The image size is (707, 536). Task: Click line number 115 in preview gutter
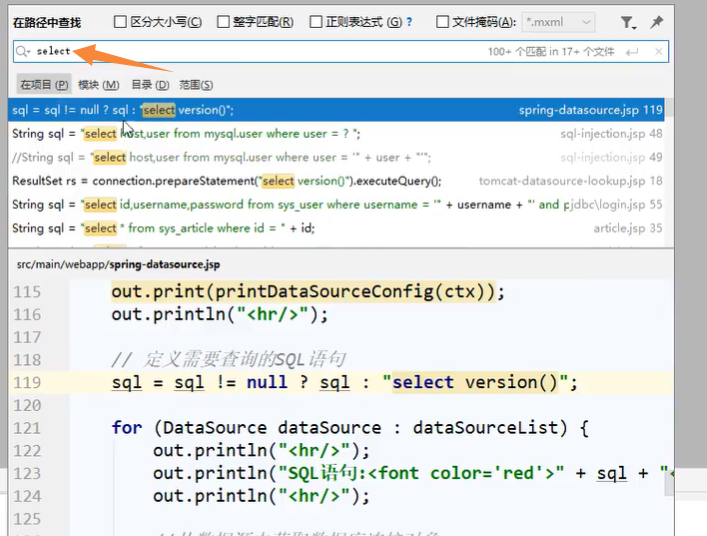click(27, 292)
